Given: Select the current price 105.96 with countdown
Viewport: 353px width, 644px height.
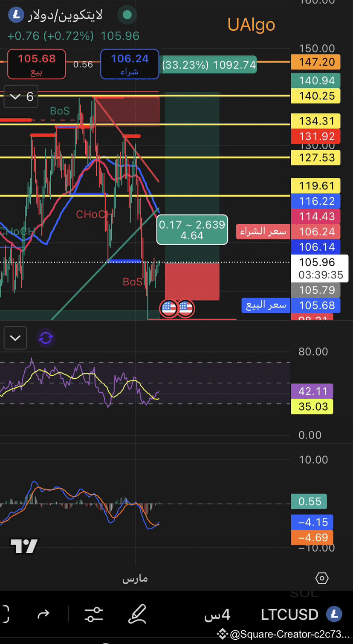Looking at the screenshot, I should pyautogui.click(x=319, y=268).
